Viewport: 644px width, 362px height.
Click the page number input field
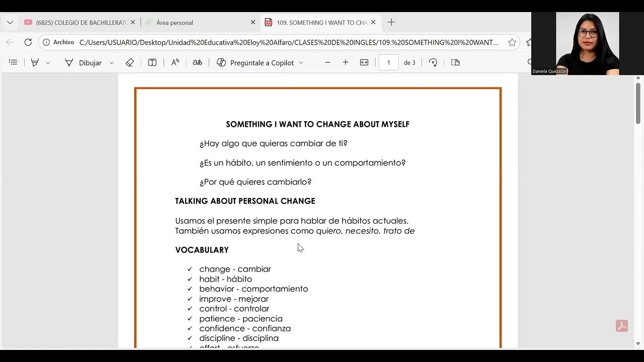(388, 62)
